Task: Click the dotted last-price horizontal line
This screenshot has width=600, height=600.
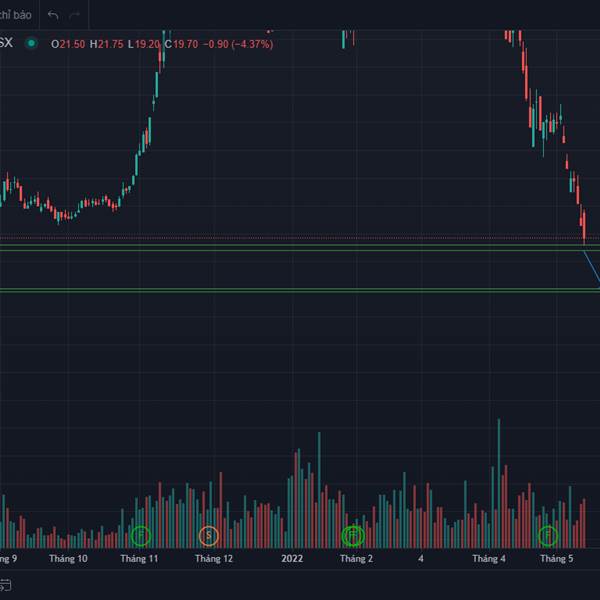Action: coord(300,238)
